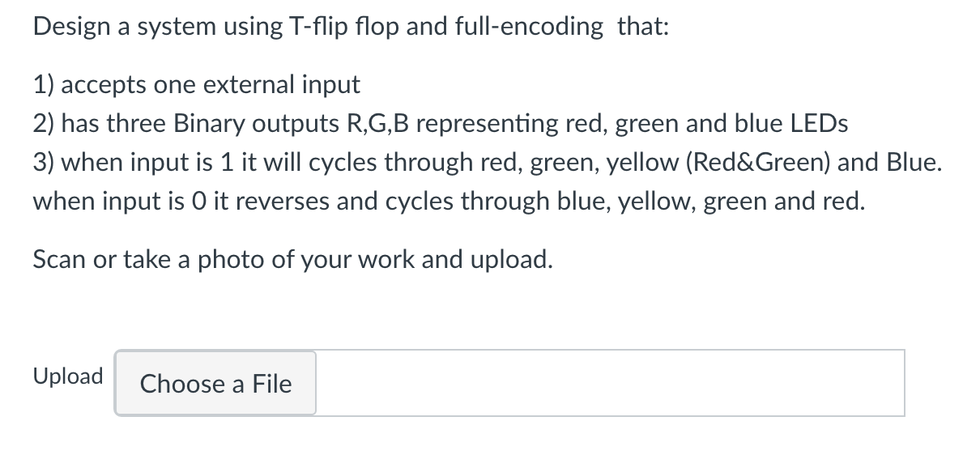Click the empty file name field beside Choose a File
The image size is (980, 455).
tap(610, 383)
